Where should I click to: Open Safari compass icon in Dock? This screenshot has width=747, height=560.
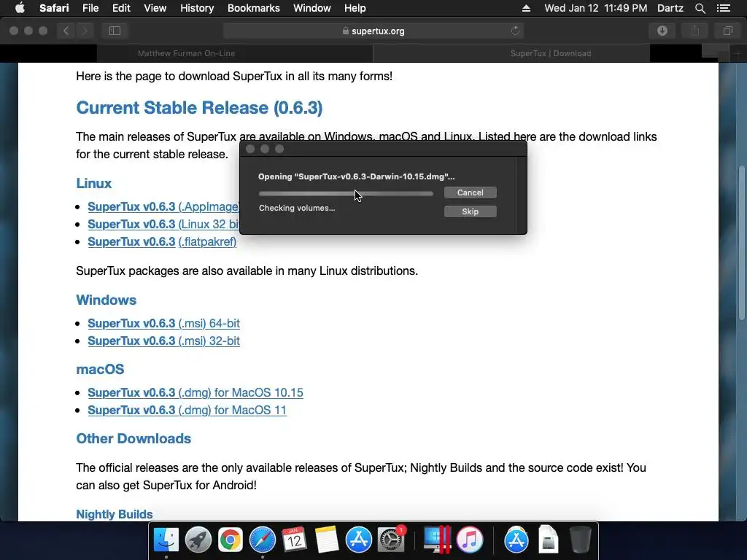point(262,540)
